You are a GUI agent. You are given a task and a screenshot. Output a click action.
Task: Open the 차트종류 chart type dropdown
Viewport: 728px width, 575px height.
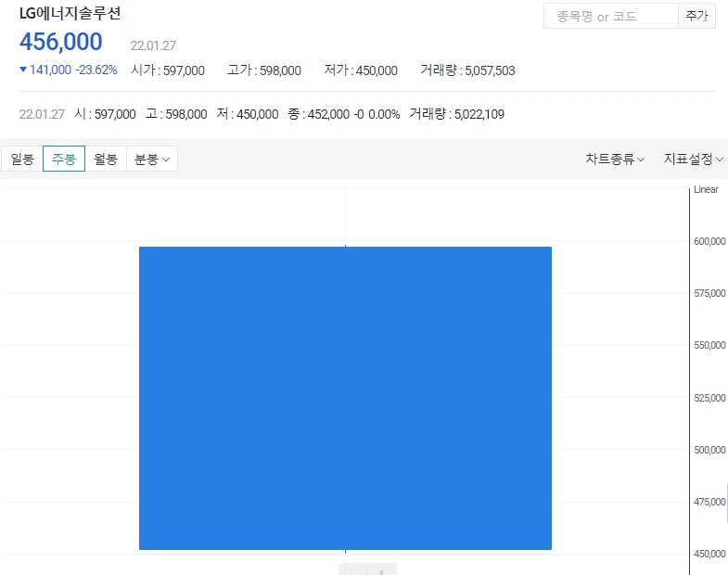pos(615,159)
